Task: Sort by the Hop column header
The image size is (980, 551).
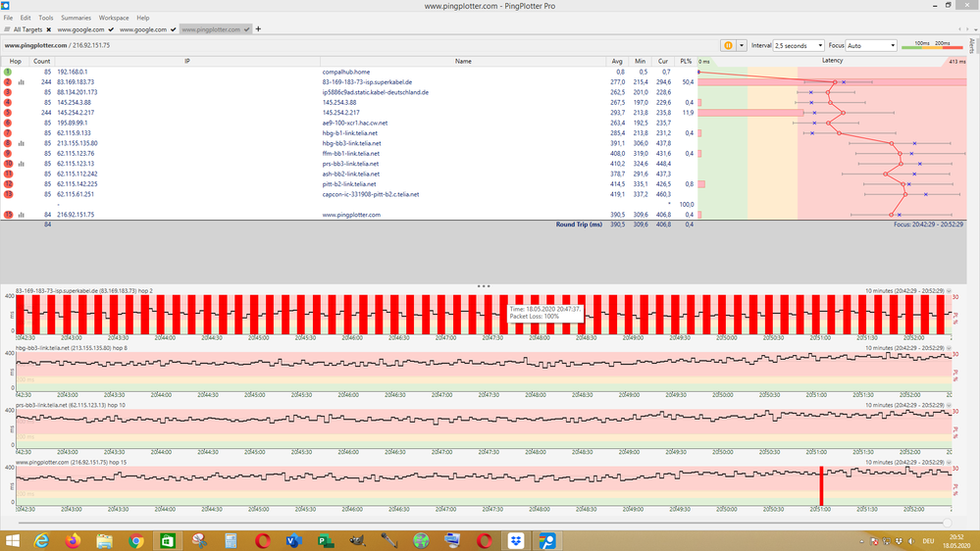Action: click(15, 61)
